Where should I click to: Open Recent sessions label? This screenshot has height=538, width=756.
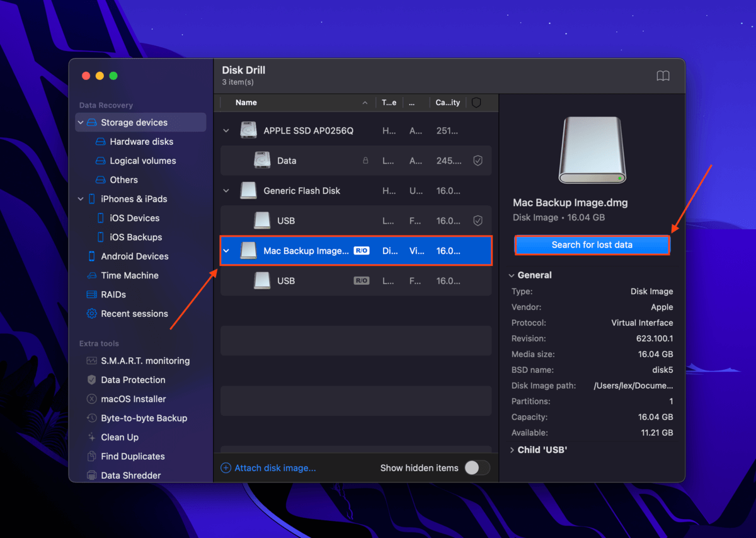tap(135, 314)
